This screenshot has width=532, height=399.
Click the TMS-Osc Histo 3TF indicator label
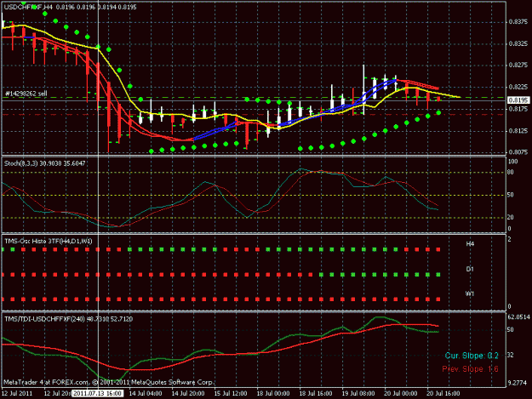pos(49,242)
